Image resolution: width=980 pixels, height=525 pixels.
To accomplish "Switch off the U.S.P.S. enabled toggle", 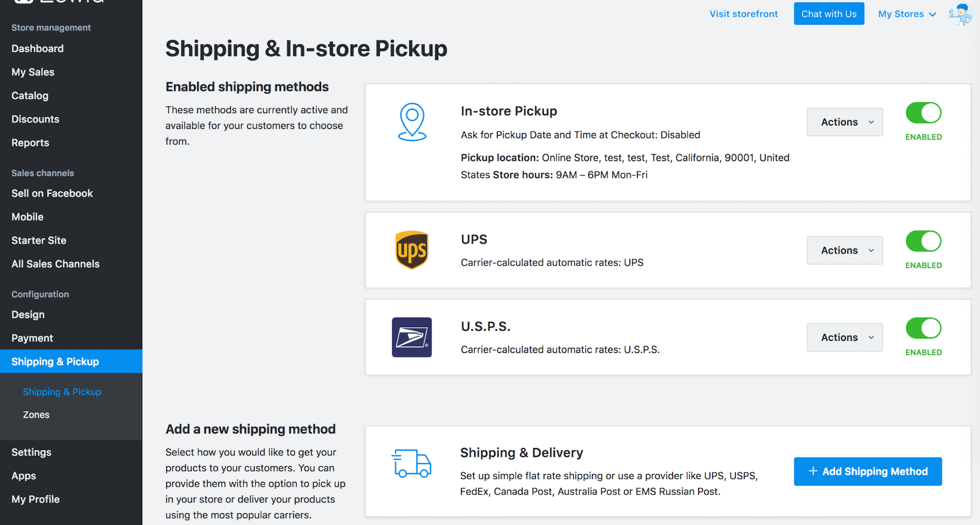I will coord(923,328).
